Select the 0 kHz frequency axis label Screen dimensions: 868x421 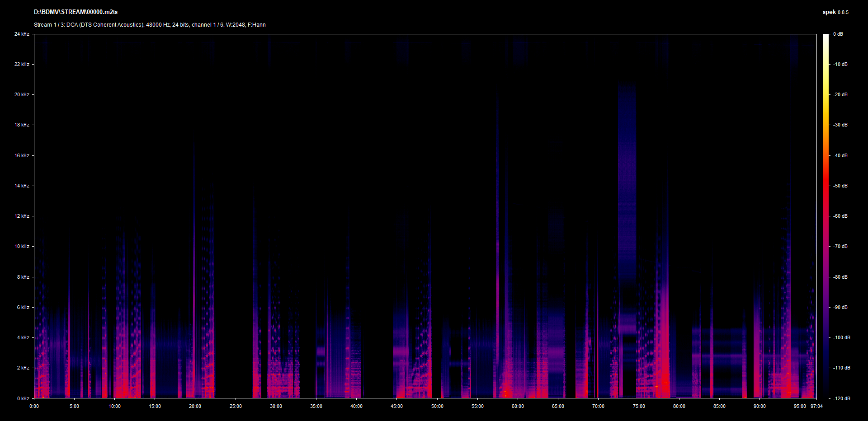click(x=23, y=398)
